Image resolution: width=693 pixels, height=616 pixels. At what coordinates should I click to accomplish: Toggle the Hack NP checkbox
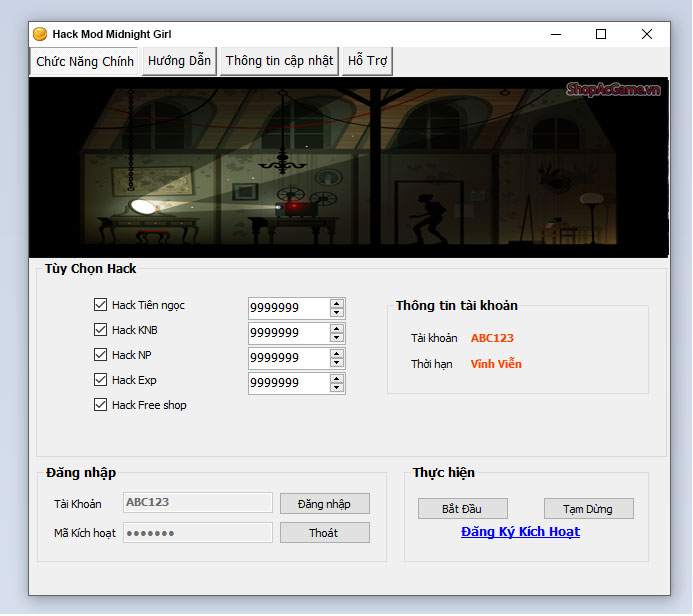coord(100,355)
